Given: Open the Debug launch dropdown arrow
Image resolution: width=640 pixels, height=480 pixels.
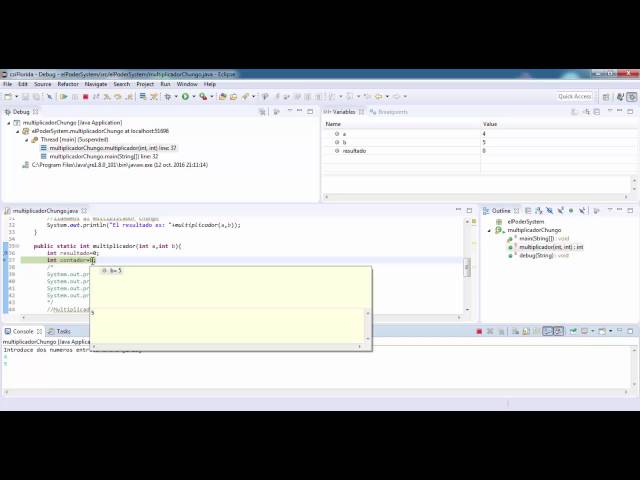Looking at the screenshot, I should [176, 97].
